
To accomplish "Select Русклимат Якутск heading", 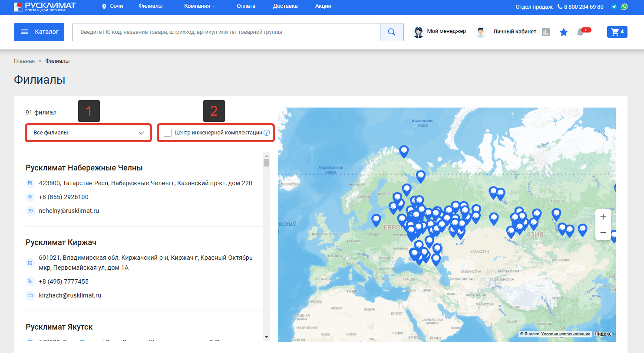I will coord(59,327).
